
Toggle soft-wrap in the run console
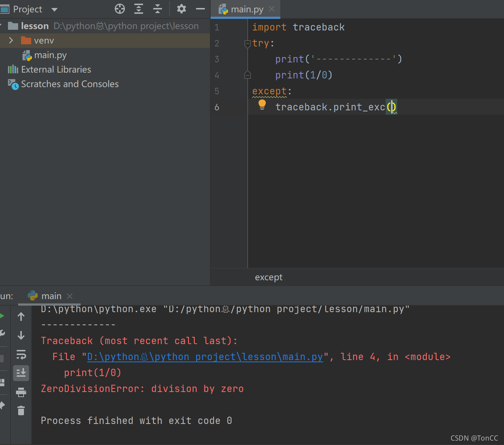click(21, 354)
